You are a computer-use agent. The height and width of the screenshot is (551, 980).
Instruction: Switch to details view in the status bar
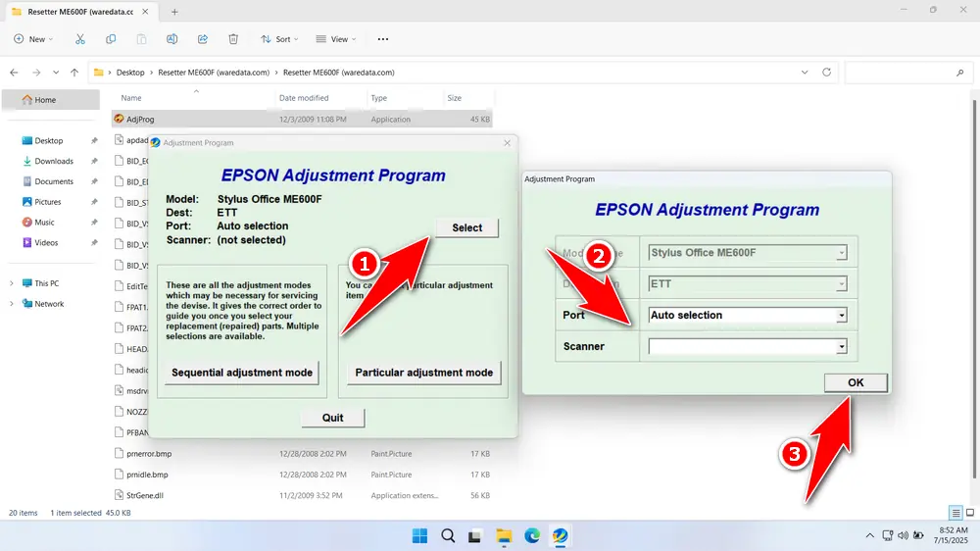(x=955, y=513)
